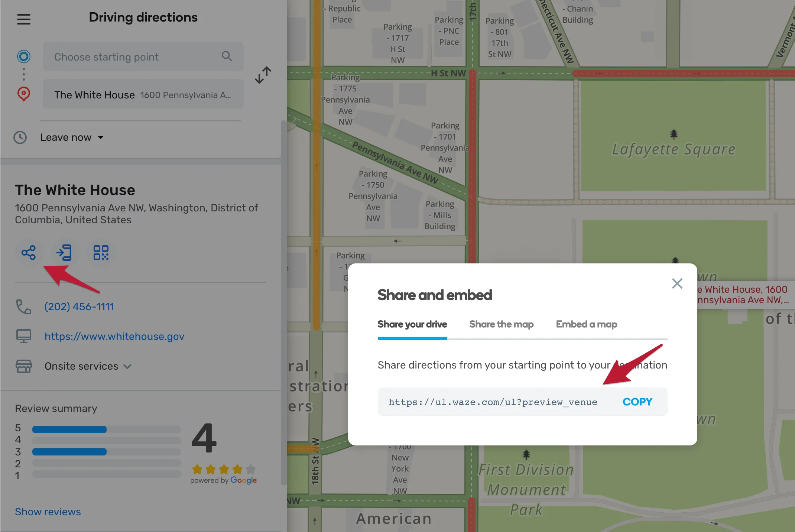Click Parking - Mills Building label
This screenshot has width=795, height=532.
click(x=440, y=215)
